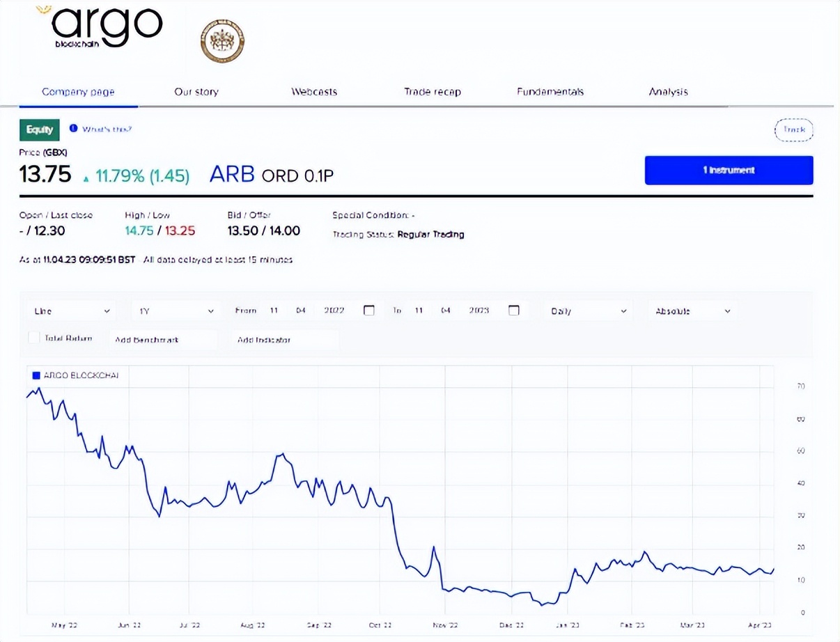840x642 pixels.
Task: Open the Our story tab
Action: (196, 92)
